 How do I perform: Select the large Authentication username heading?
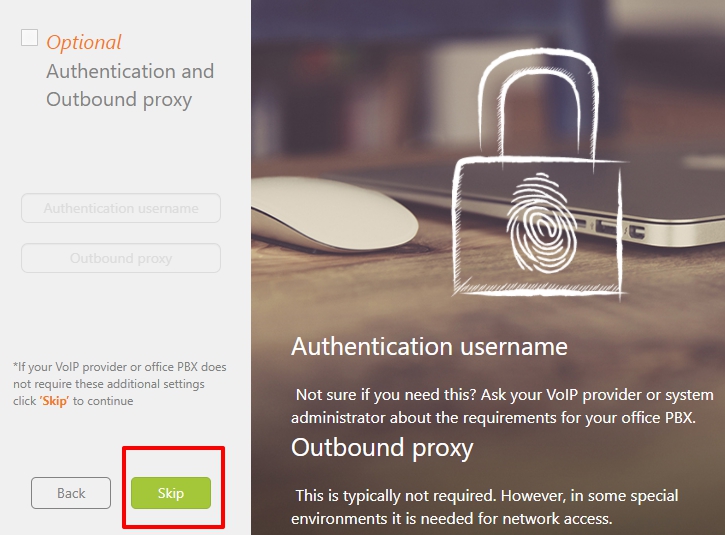429,346
